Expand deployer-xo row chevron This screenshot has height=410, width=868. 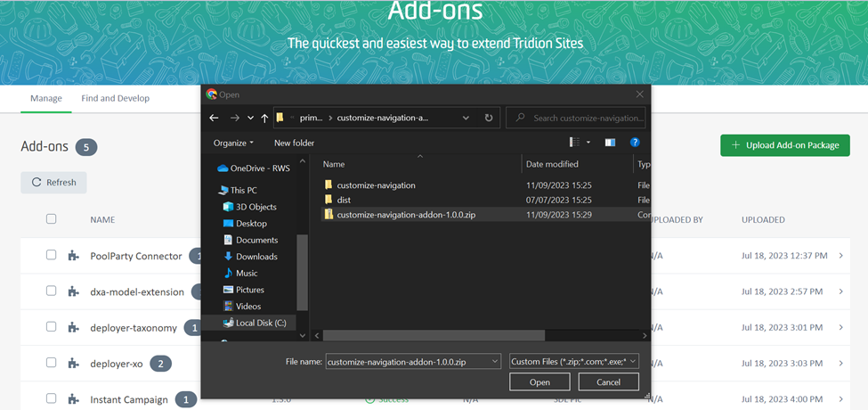[841, 364]
